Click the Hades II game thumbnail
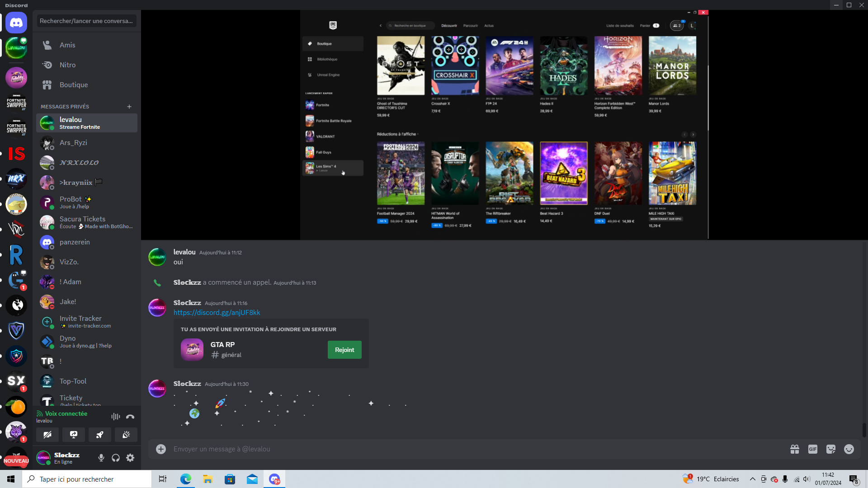 pos(564,66)
